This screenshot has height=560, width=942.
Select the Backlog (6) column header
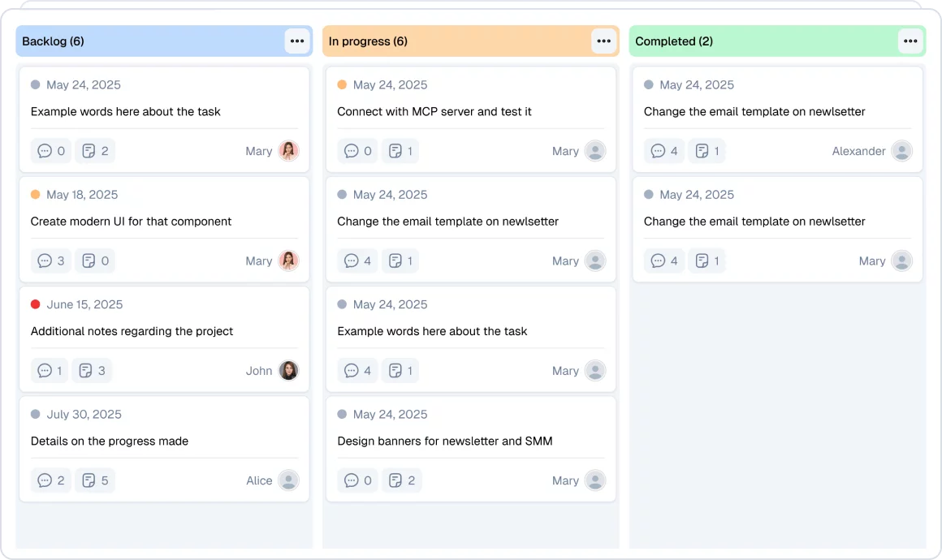(x=54, y=41)
